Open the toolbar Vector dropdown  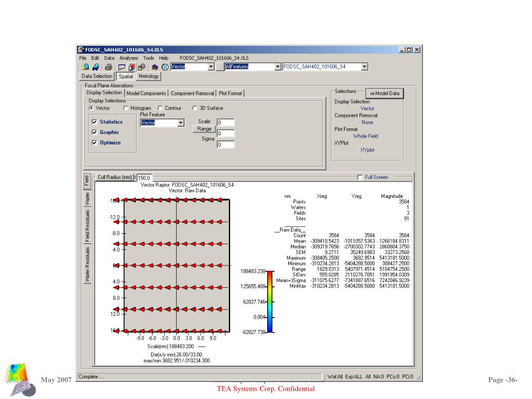[x=211, y=67]
